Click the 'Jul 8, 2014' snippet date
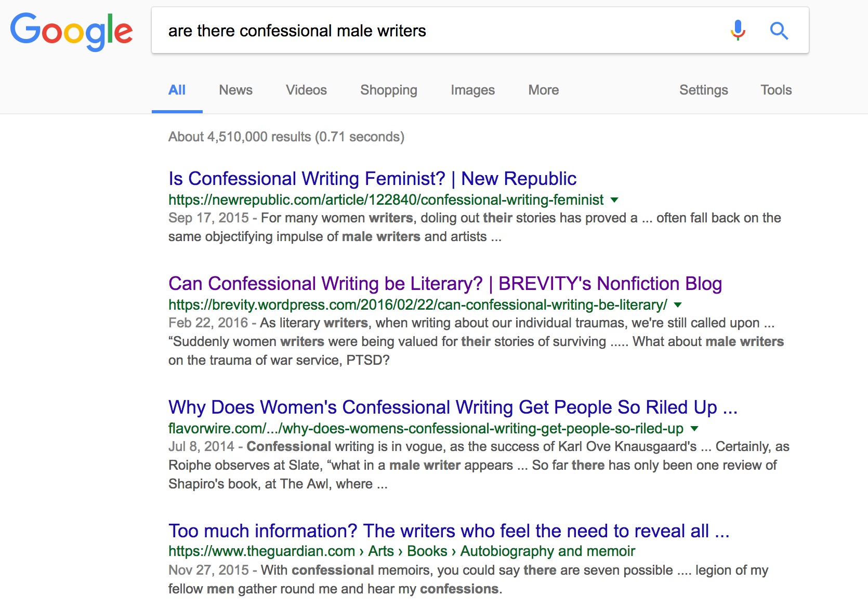This screenshot has width=868, height=609. point(201,446)
